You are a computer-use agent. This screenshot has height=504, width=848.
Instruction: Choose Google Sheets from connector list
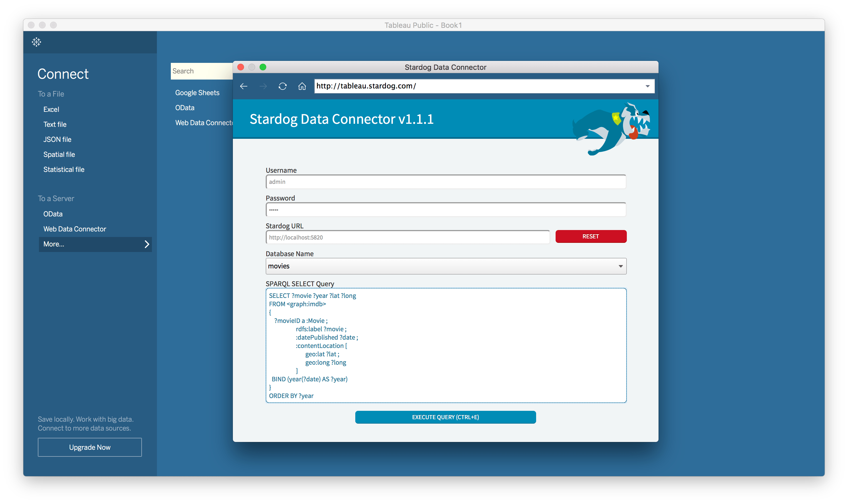coord(197,93)
